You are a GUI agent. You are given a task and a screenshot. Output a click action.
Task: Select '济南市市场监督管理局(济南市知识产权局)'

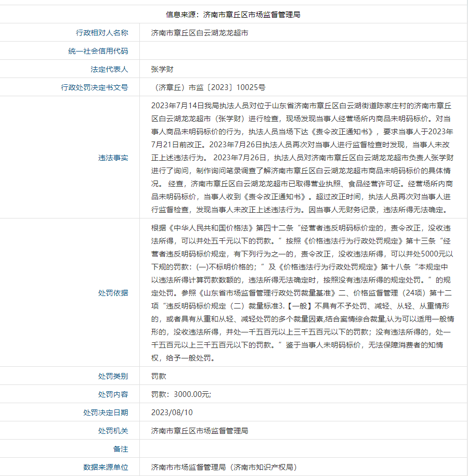coord(224,467)
